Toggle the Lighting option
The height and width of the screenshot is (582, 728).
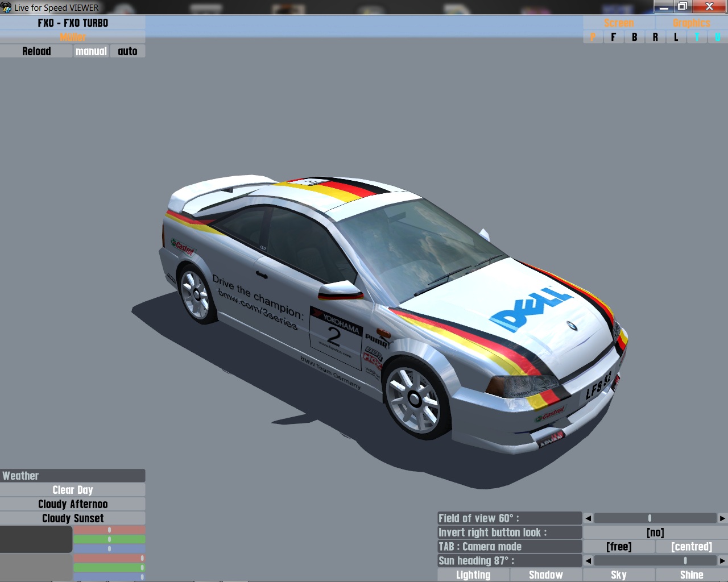click(x=473, y=575)
